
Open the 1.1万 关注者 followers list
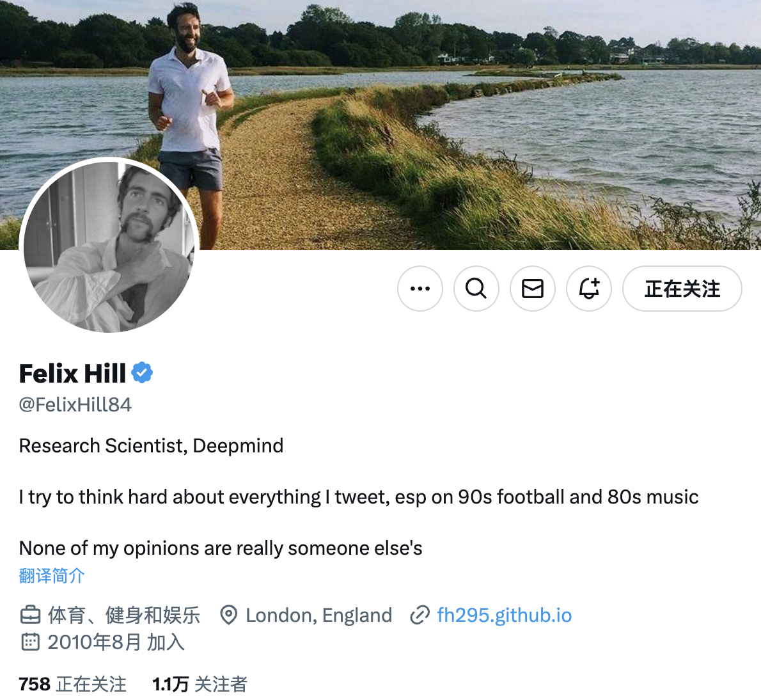[200, 684]
